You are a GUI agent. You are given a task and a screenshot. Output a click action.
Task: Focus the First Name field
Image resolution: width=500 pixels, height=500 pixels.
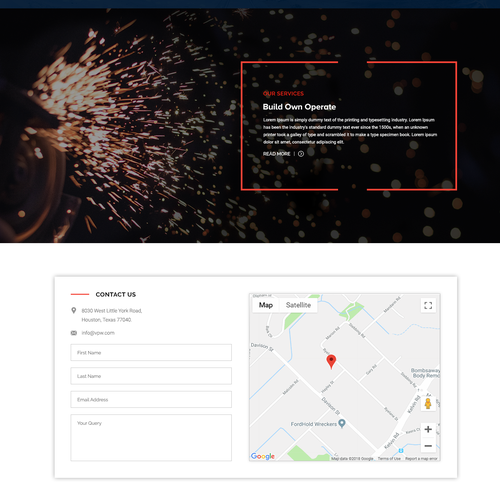(x=151, y=352)
